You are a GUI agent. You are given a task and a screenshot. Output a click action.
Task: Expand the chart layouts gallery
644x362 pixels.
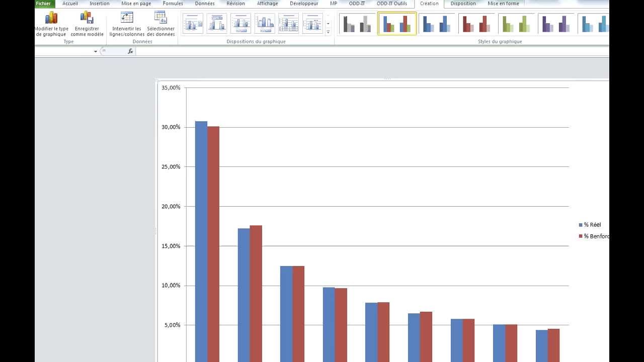[328, 32]
